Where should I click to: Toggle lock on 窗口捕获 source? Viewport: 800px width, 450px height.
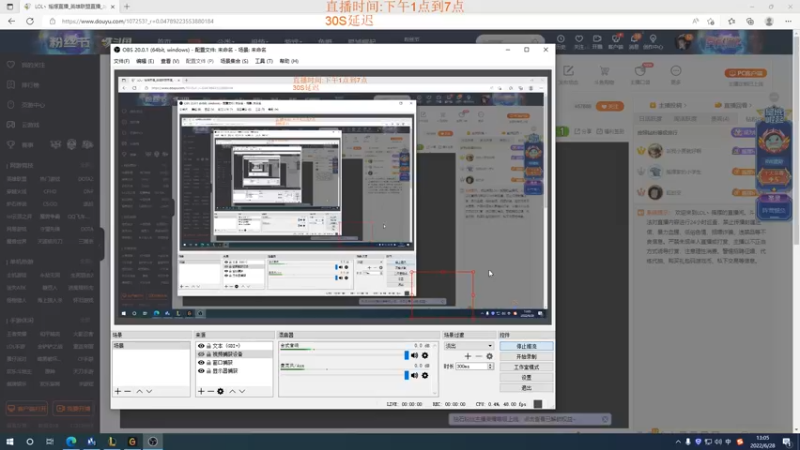coord(208,363)
